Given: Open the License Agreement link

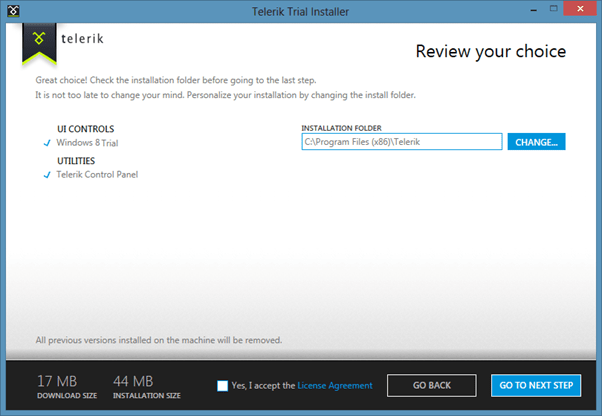Looking at the screenshot, I should click(x=334, y=386).
